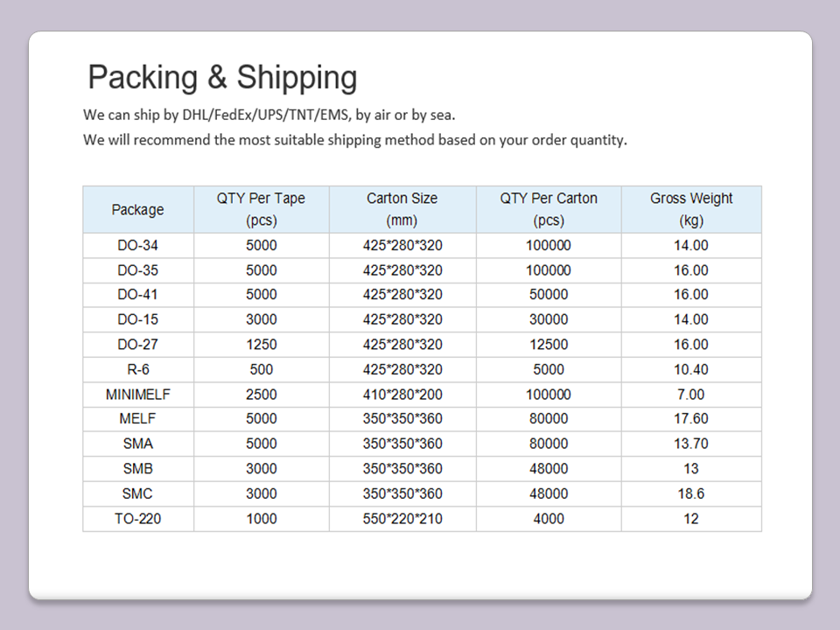Select the DO-34 package cell
The width and height of the screenshot is (840, 630).
[138, 246]
